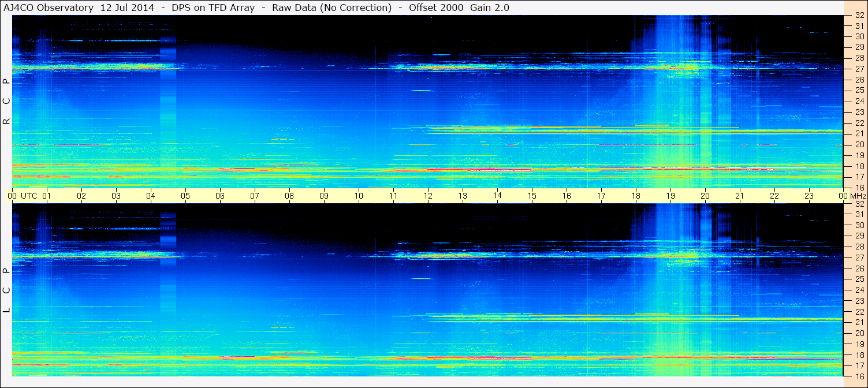Click 32 MHz label on RCP frequency scale
Screen dimensions: 868x388
(859, 16)
